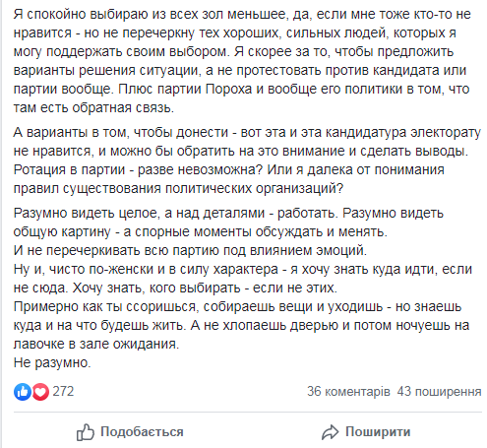This screenshot has width=487, height=448.
Task: Click the line starting 'Ну и, чисто по-женски'
Action: [243, 270]
